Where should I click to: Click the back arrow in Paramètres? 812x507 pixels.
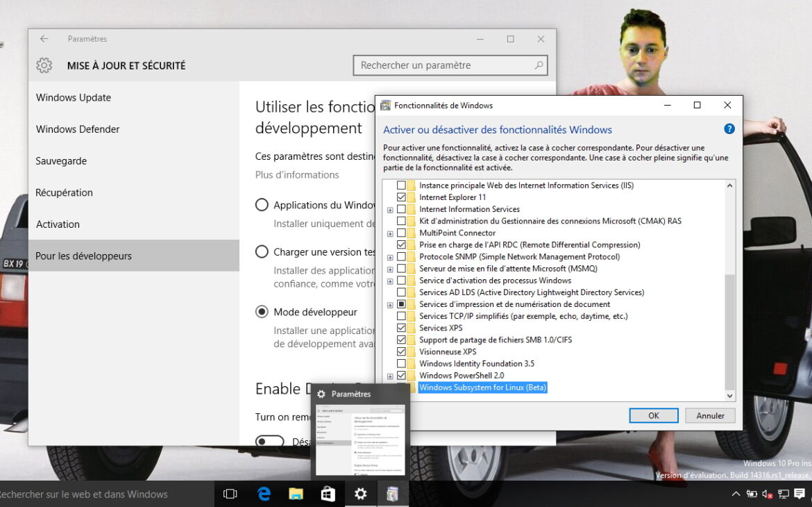pos(44,39)
